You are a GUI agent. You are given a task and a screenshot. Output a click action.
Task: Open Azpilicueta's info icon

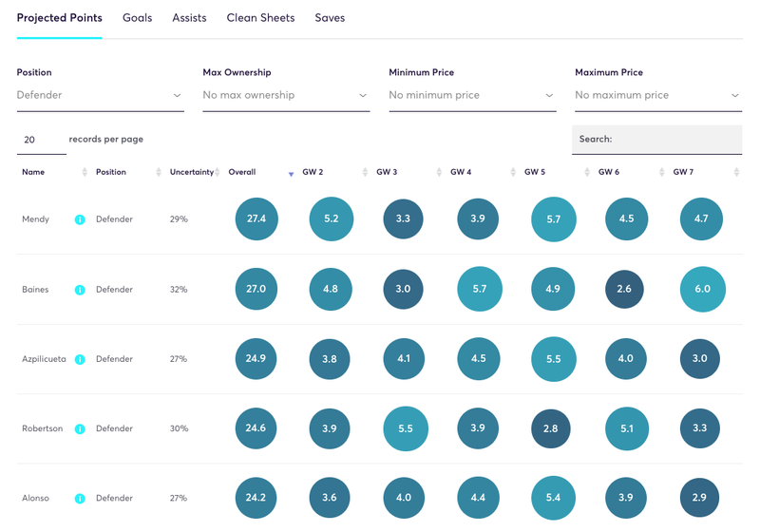click(x=80, y=359)
